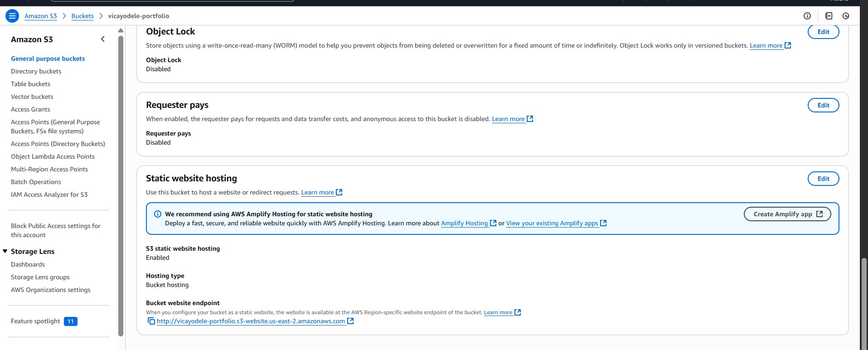The image size is (868, 350).
Task: Open IAM Access Analyzer for S3
Action: point(49,194)
